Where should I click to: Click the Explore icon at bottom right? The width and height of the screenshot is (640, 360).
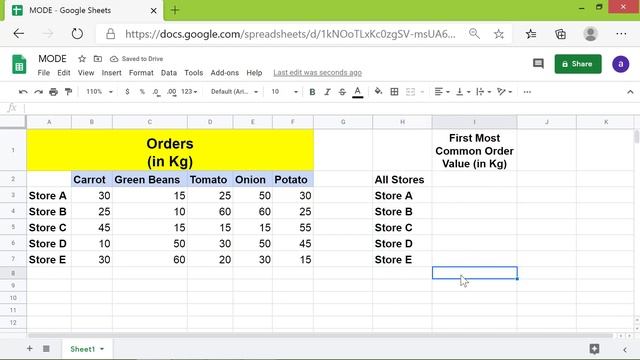594,349
